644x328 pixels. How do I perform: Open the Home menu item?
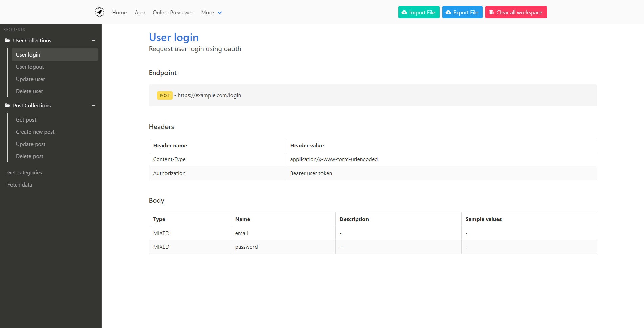tap(119, 12)
